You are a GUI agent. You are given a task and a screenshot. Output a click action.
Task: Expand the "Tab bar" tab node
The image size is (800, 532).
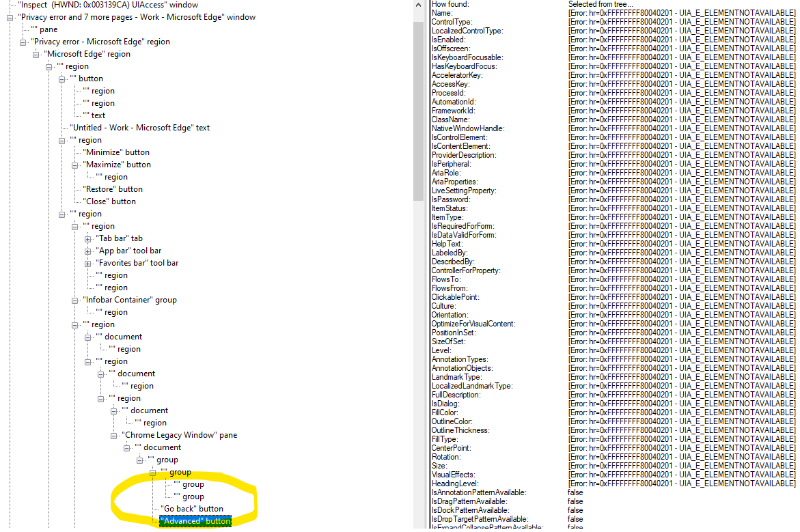tap(87, 239)
